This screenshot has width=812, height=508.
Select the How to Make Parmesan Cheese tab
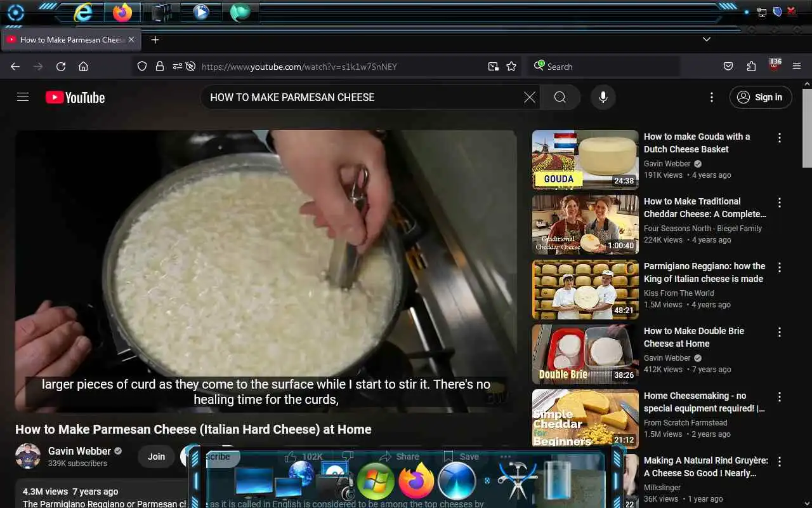(71, 39)
